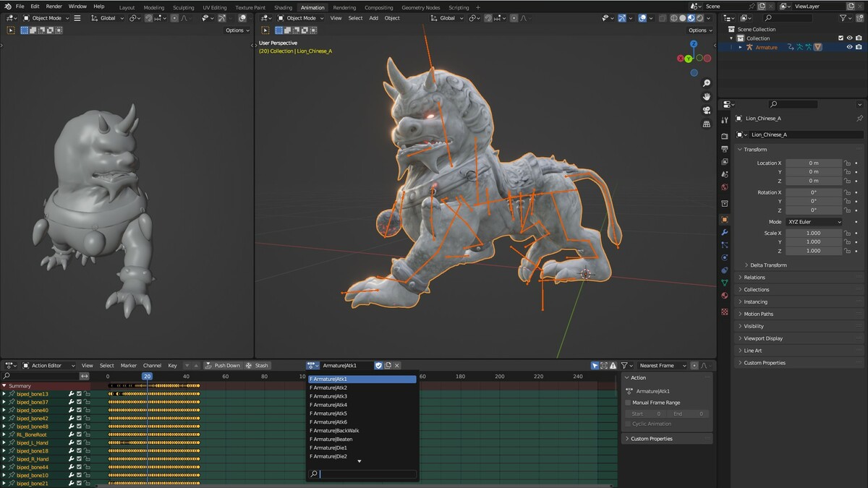Click the Push Down button

pyautogui.click(x=223, y=366)
